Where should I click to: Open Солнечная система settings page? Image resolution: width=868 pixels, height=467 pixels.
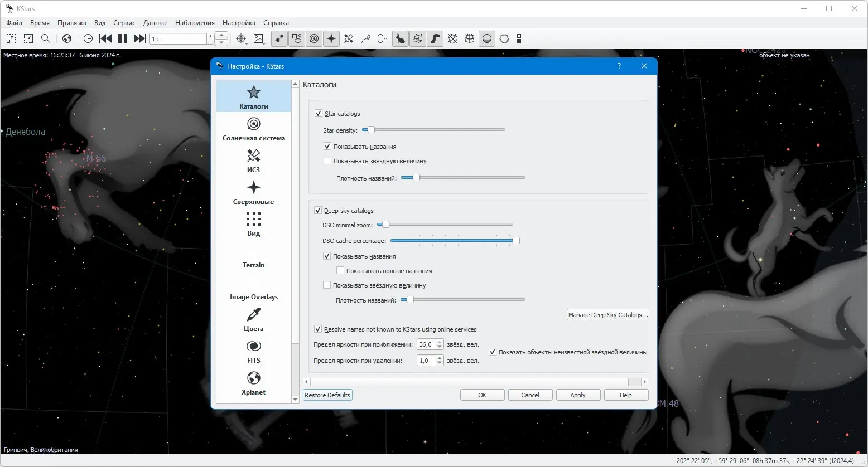click(x=254, y=129)
